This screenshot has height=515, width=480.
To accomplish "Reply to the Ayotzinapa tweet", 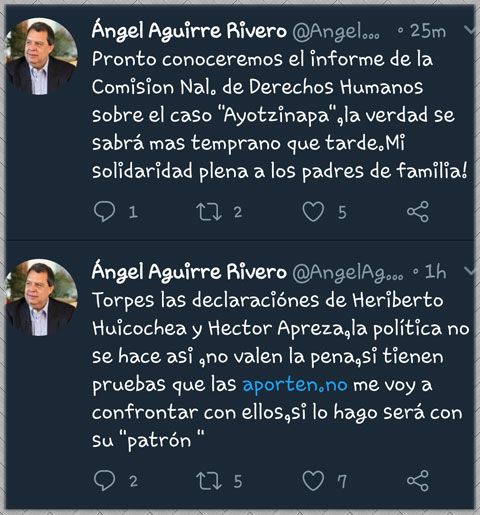I will [x=105, y=211].
